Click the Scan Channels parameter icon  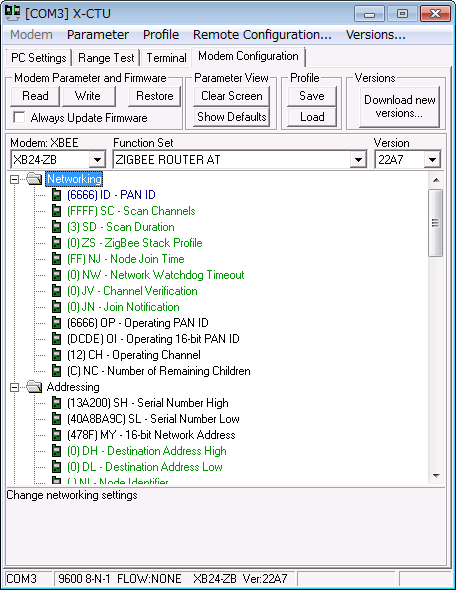pyautogui.click(x=56, y=211)
